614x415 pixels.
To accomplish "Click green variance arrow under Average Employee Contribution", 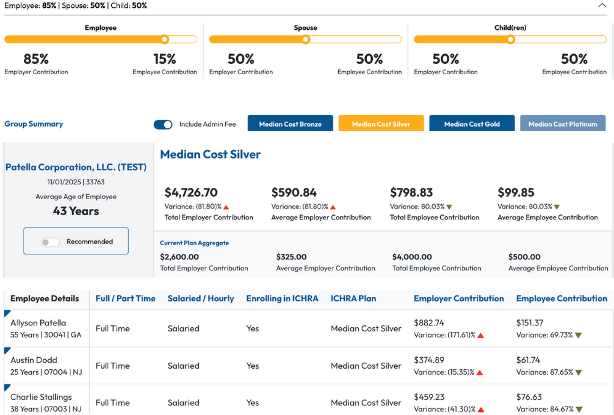I will (556, 207).
